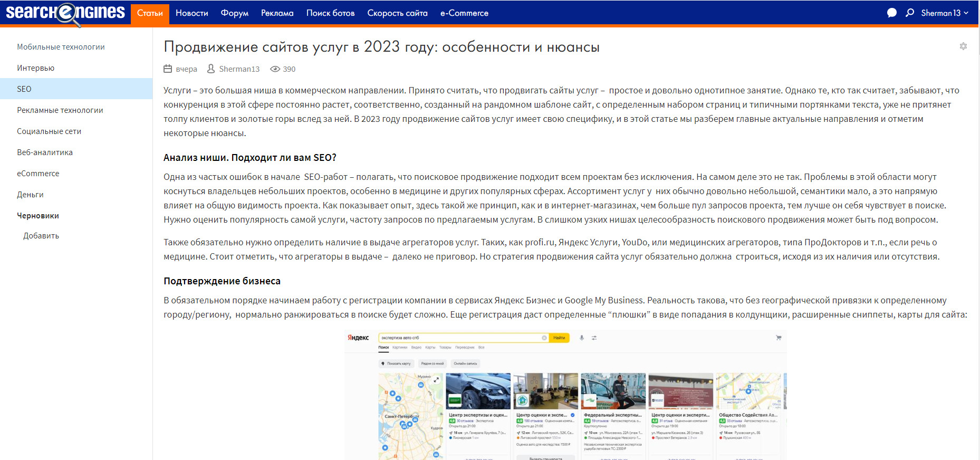Screen dimensions: 980x460
Task: Open the Деньги sidebar category
Action: (30, 195)
